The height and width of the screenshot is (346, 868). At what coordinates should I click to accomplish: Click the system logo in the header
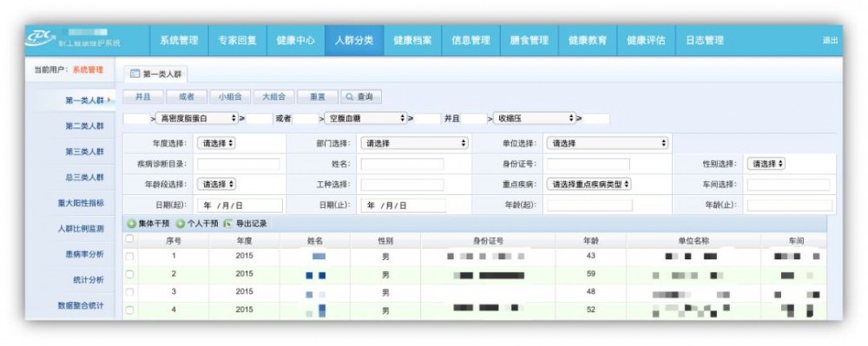[x=41, y=37]
